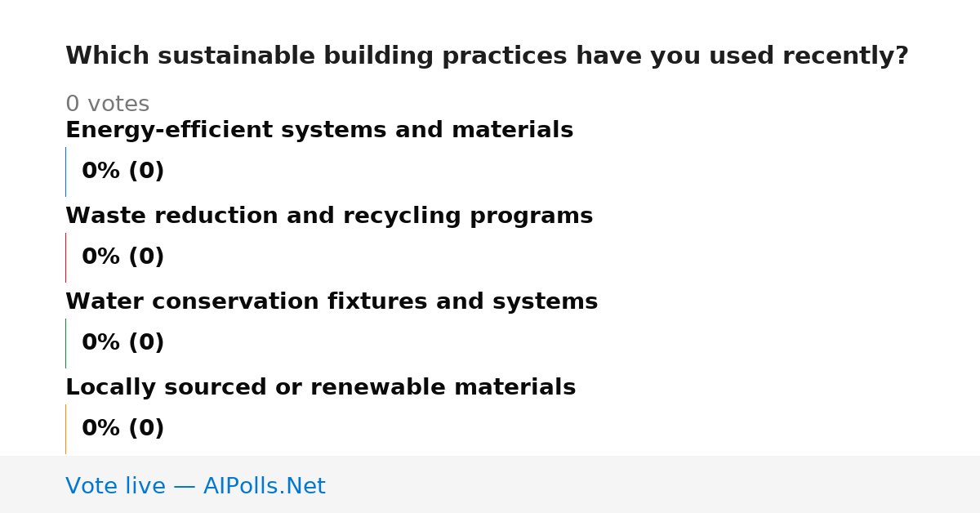Click the word 'sustainable' in the question title
The height and width of the screenshot is (513, 980).
pos(236,56)
